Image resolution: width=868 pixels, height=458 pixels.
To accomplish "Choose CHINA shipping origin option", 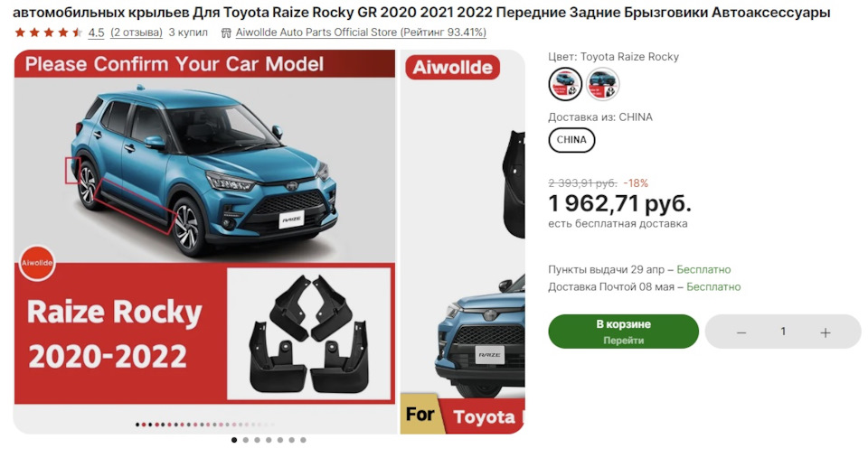I will click(571, 140).
